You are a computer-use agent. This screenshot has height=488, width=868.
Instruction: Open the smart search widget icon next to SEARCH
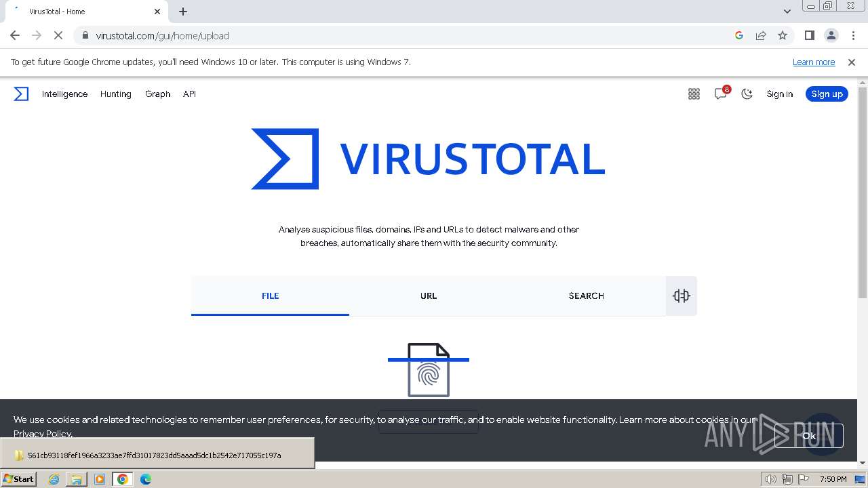coord(682,296)
